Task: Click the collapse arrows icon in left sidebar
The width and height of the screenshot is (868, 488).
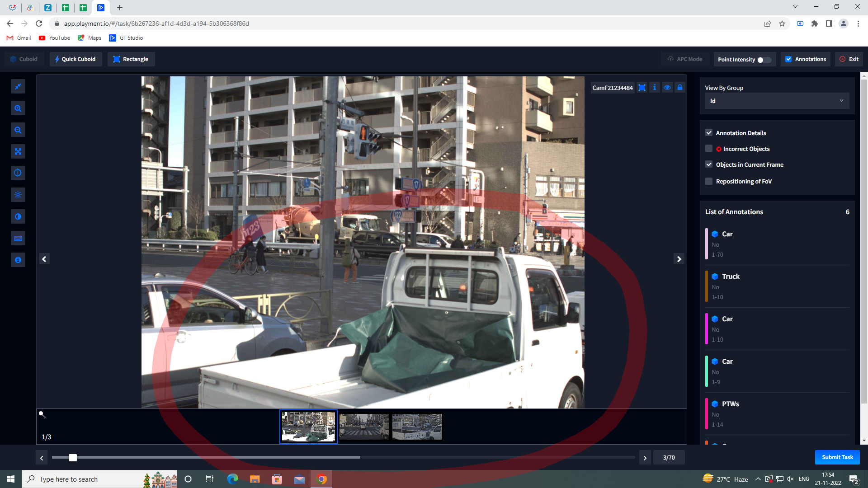Action: pos(18,87)
